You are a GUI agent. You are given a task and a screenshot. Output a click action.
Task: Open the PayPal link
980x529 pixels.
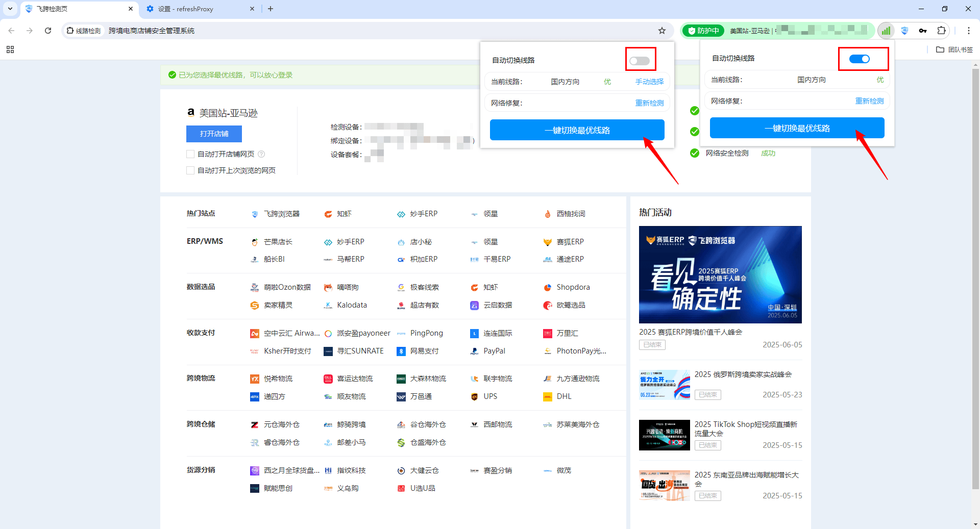(494, 351)
